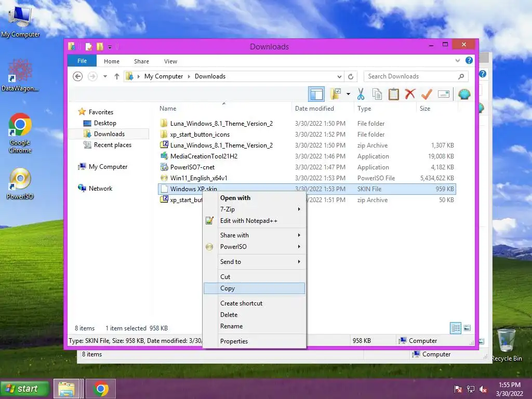532x399 pixels.
Task: Expand the folder options dropdown arrow
Action: coord(348,94)
